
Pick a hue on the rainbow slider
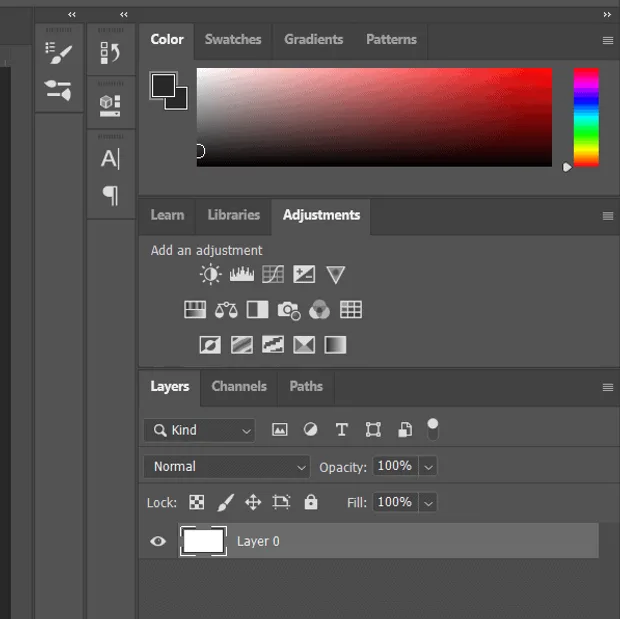tap(586, 117)
